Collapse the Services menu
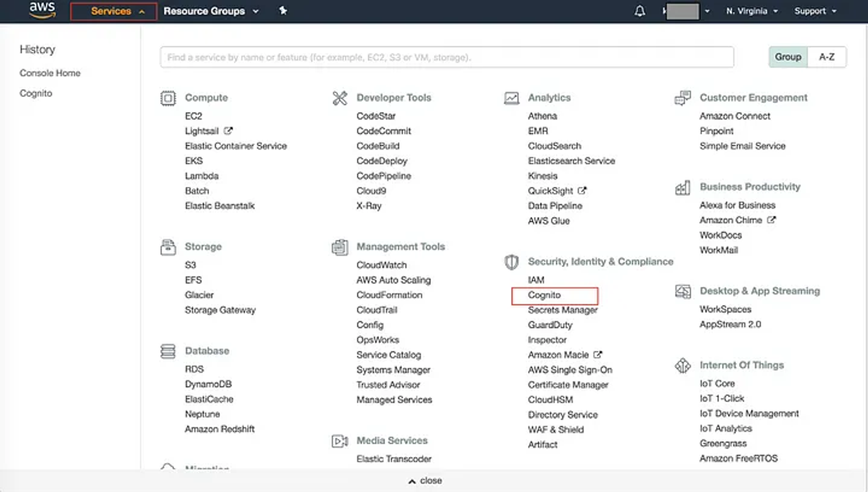This screenshot has height=492, width=868. pos(113,11)
